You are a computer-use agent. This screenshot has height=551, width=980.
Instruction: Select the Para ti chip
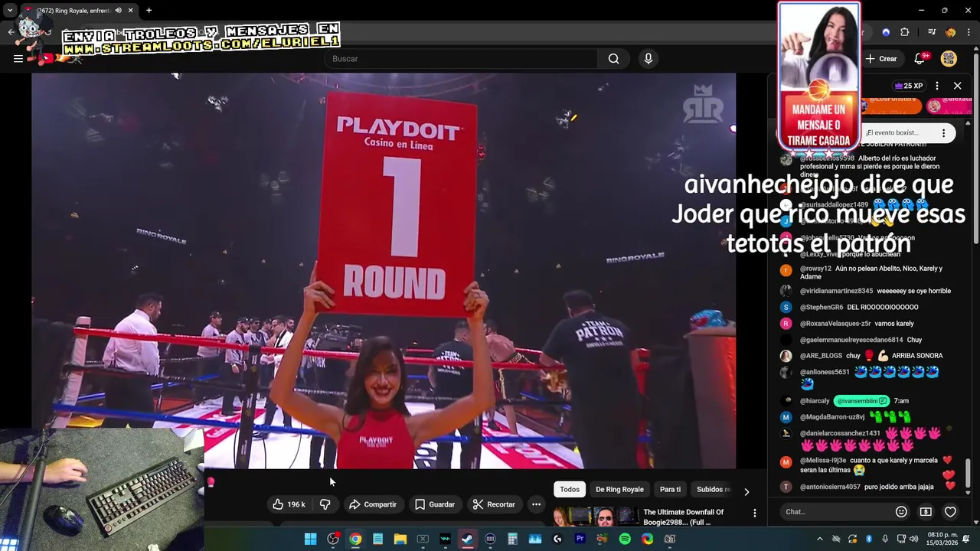click(x=670, y=490)
